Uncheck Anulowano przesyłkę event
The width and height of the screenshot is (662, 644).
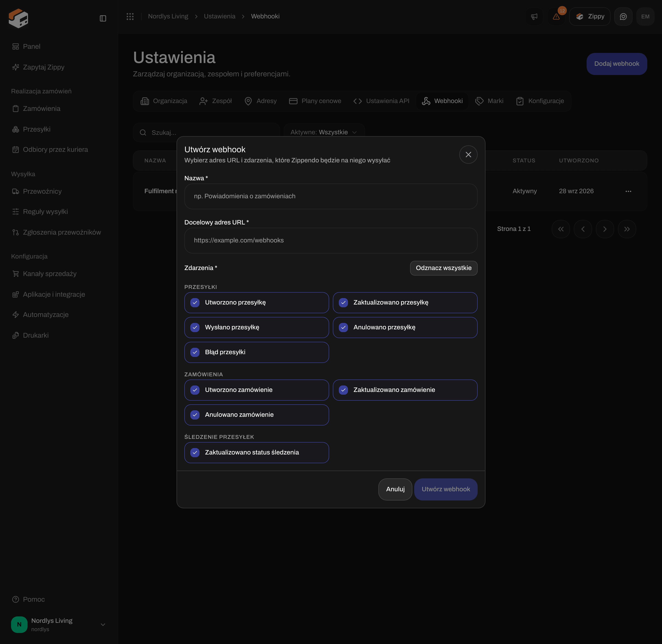coord(405,328)
